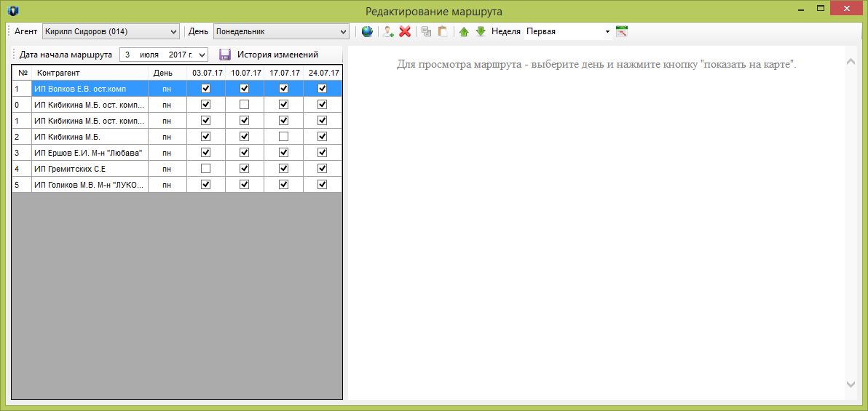Select row ИП Гремитских С.Е
Screen dimensions: 868x411
177,169
